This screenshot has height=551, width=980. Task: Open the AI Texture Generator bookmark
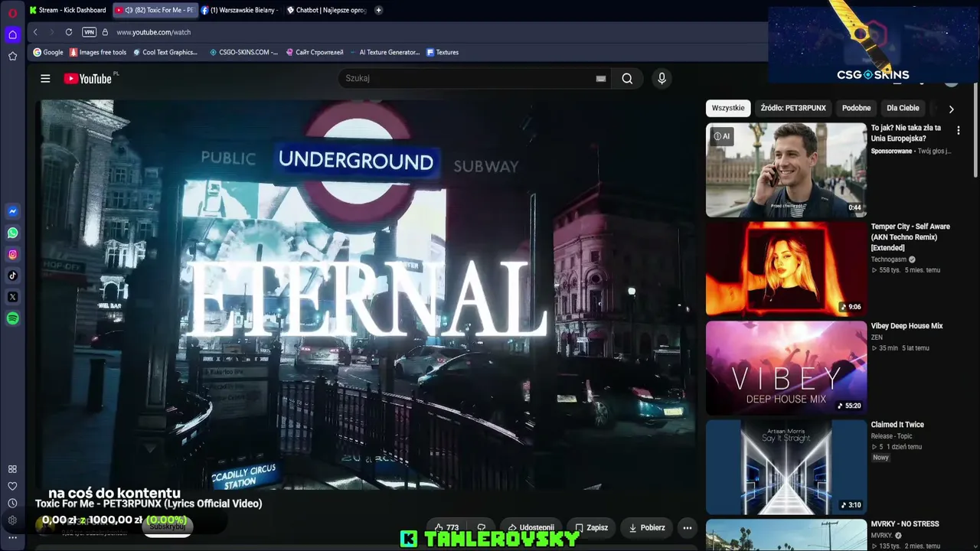click(385, 52)
